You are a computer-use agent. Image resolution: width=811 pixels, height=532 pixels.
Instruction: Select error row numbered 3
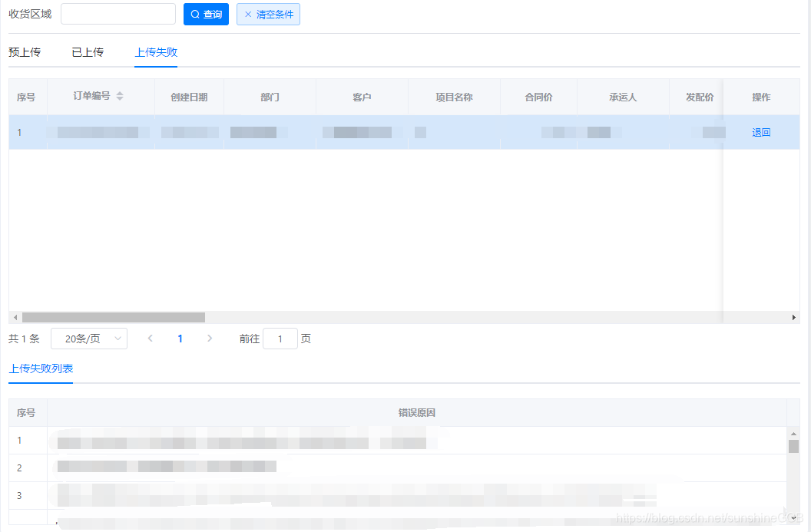[399, 495]
